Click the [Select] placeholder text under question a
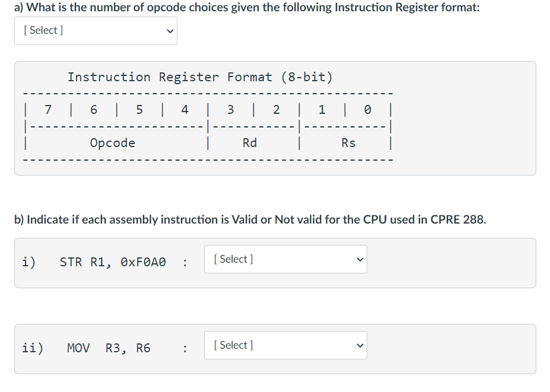Viewport: 550px width, 392px height. [43, 30]
